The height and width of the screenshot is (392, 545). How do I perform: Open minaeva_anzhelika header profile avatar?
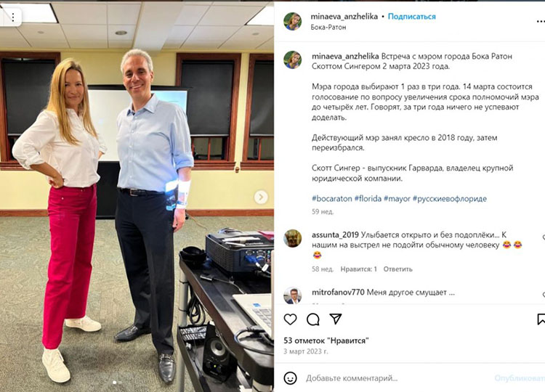point(292,21)
